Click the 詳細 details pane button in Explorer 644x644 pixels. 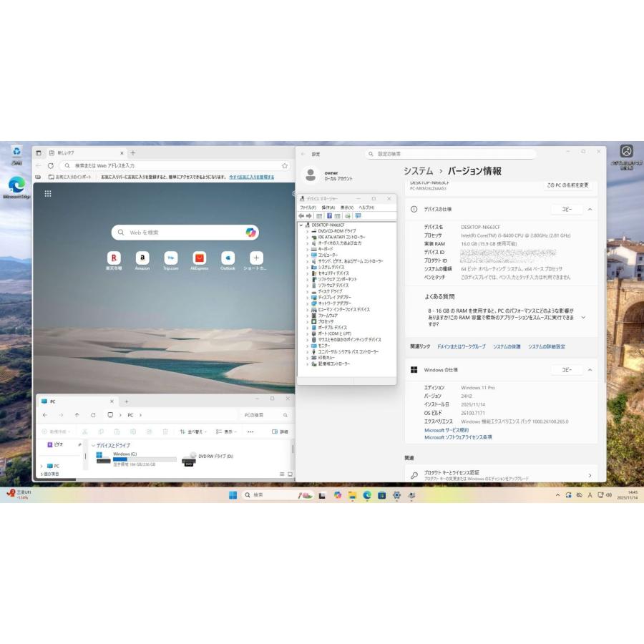click(280, 431)
